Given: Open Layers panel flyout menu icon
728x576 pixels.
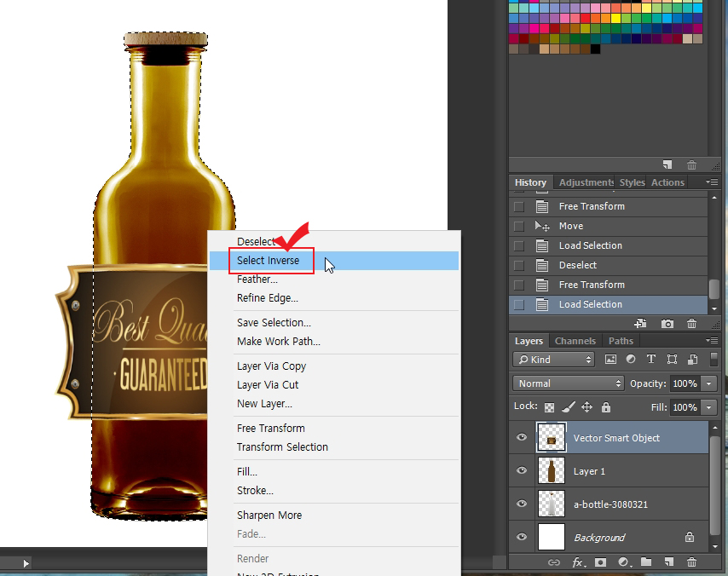Looking at the screenshot, I should tap(712, 341).
